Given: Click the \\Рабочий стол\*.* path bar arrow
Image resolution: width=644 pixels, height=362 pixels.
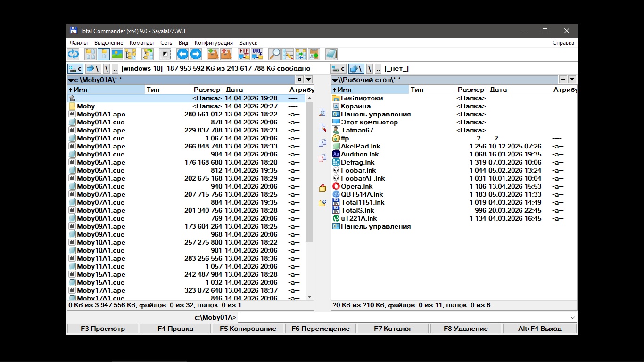Looking at the screenshot, I should [335, 80].
